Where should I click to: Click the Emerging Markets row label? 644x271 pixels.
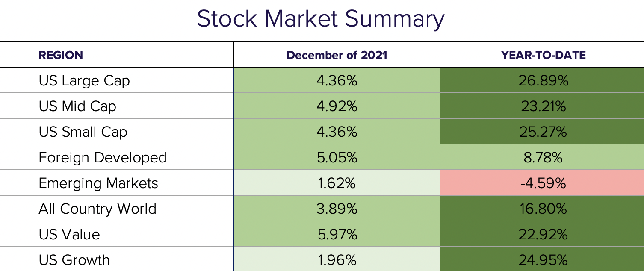[98, 183]
